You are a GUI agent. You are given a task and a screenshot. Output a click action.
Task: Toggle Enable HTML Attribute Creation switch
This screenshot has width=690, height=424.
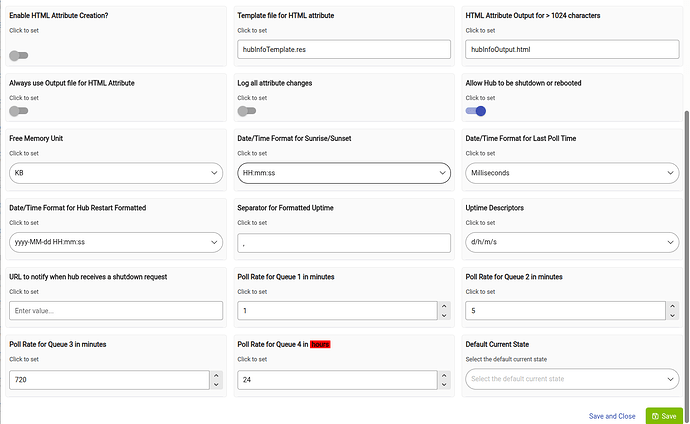18,57
